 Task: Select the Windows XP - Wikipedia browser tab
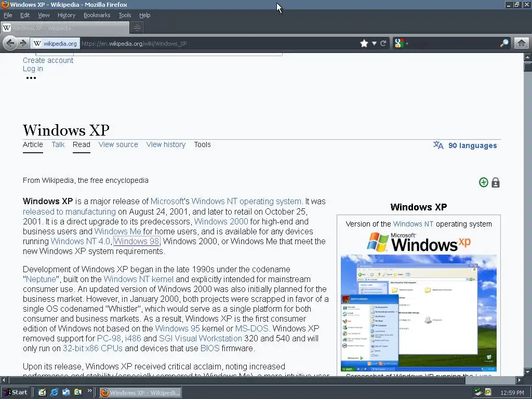coord(65,28)
